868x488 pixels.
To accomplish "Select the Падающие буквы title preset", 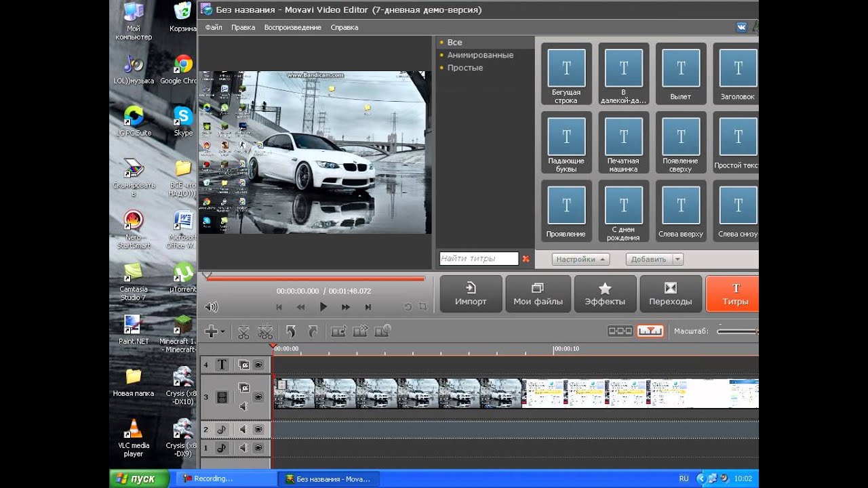I will coord(566,143).
